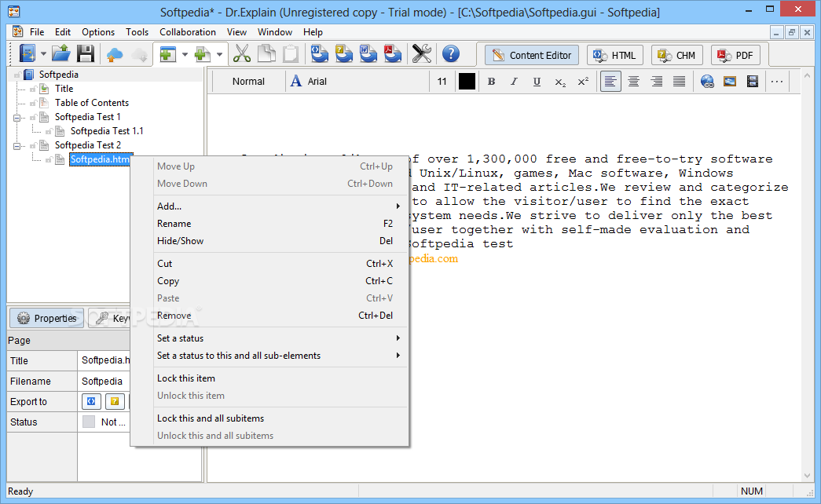Open project settings wrench and screwdriver icon
Image resolution: width=821 pixels, height=504 pixels.
pyautogui.click(x=421, y=54)
